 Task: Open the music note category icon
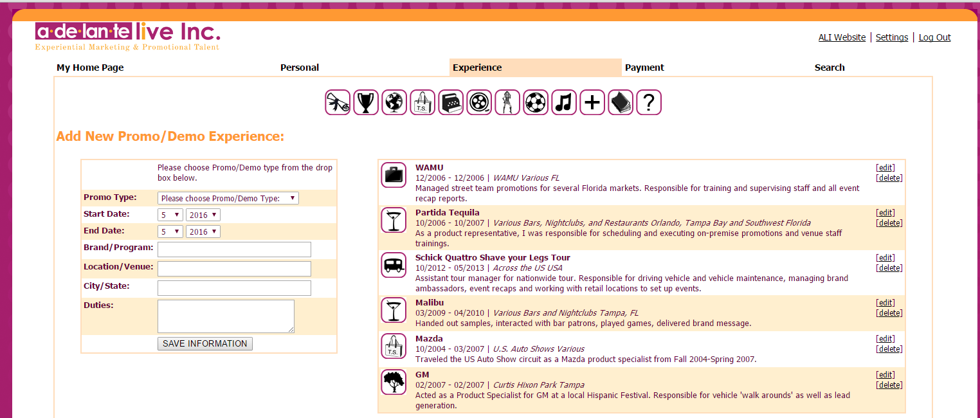(x=564, y=103)
